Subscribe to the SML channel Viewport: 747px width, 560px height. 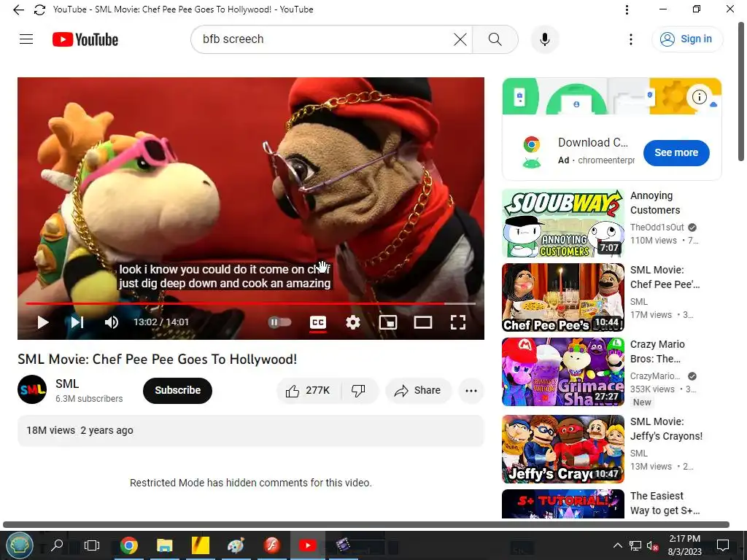177,391
